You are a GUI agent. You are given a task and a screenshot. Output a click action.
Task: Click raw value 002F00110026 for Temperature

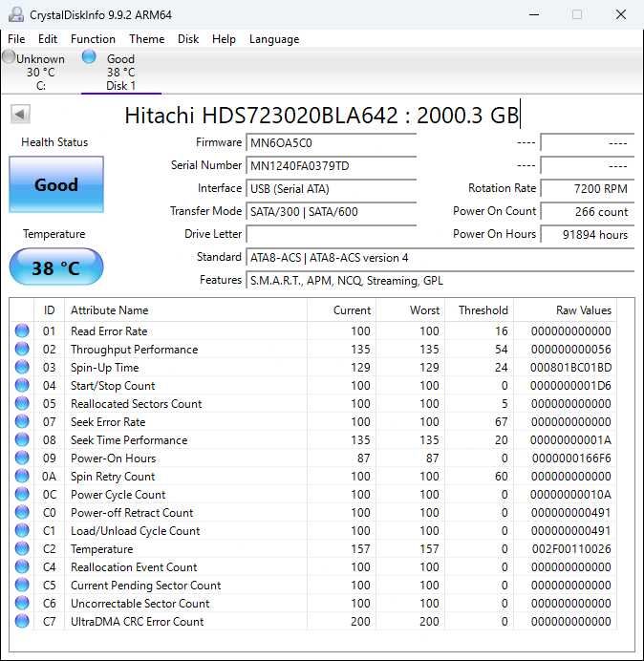[571, 549]
